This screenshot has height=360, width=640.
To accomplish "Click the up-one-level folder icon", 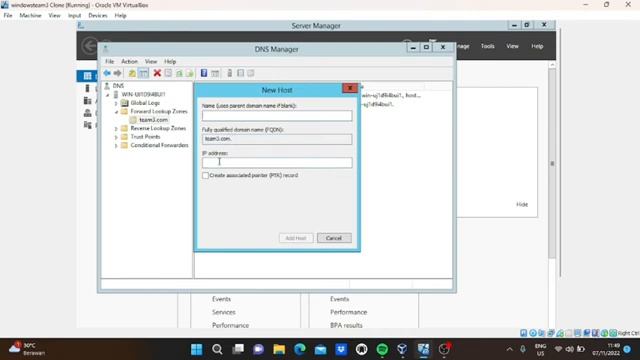I will click(x=132, y=73).
